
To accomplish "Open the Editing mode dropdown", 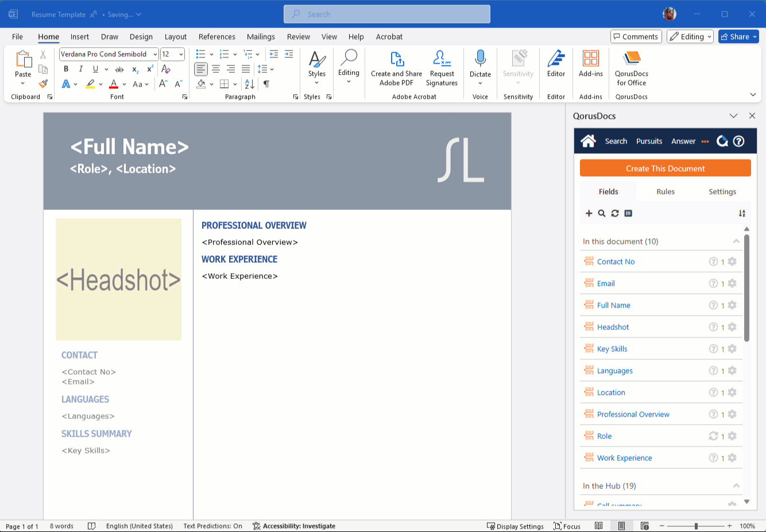I will pos(690,37).
